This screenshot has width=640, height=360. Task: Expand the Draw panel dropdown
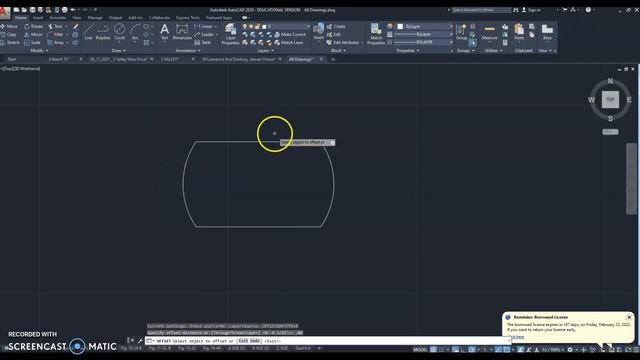coord(119,51)
